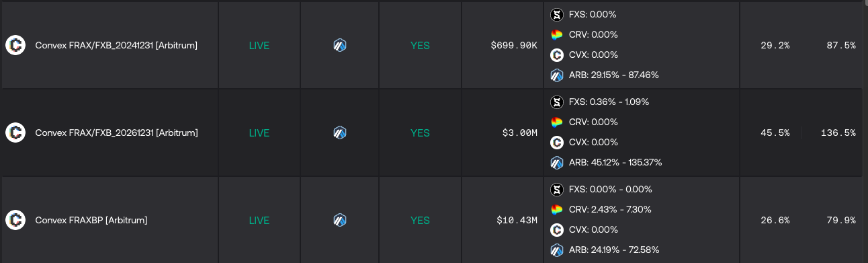The height and width of the screenshot is (263, 868).
Task: Click the YES value in FRAX/FXB_20261231 row
Action: coord(420,133)
